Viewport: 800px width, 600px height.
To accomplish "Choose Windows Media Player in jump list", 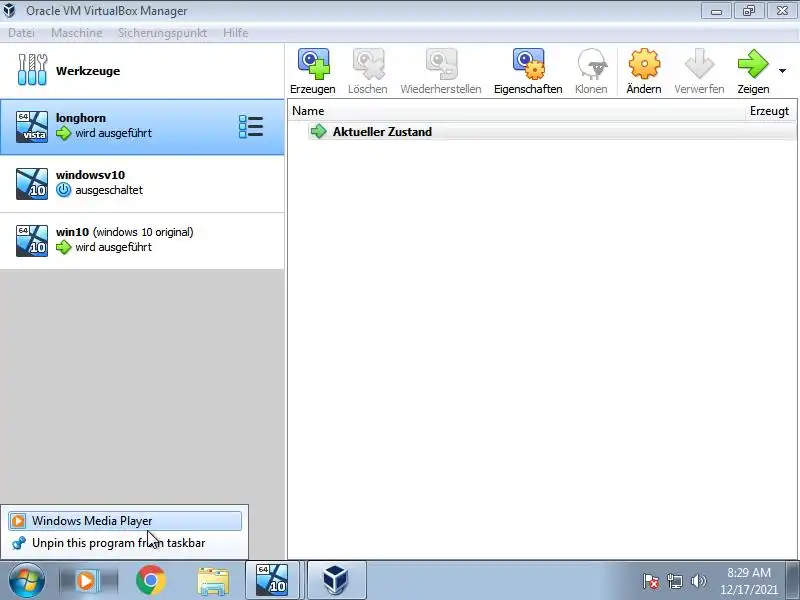I will [125, 521].
